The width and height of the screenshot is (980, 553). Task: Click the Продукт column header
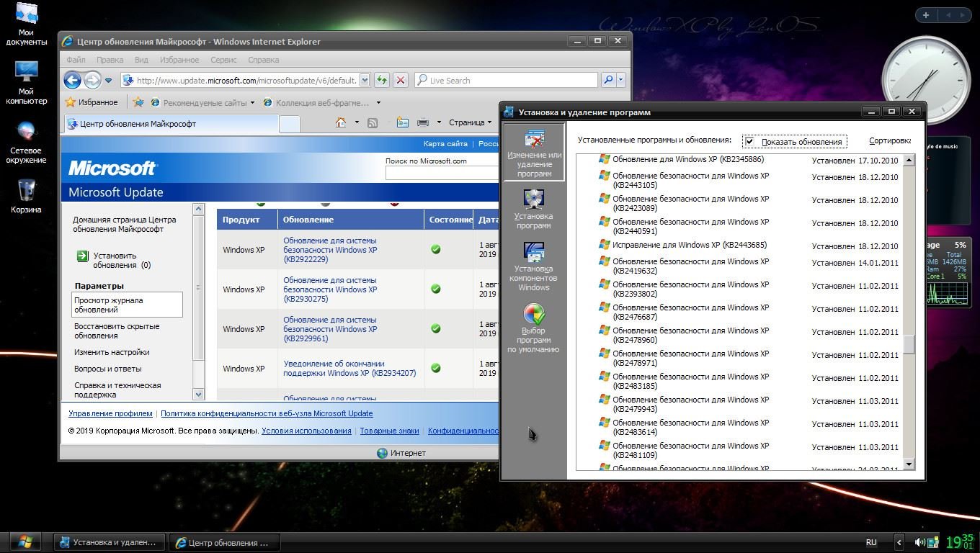point(247,220)
